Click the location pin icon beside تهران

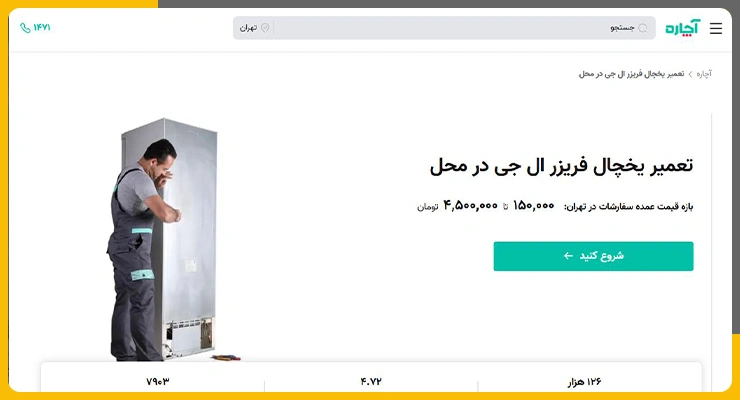click(265, 28)
